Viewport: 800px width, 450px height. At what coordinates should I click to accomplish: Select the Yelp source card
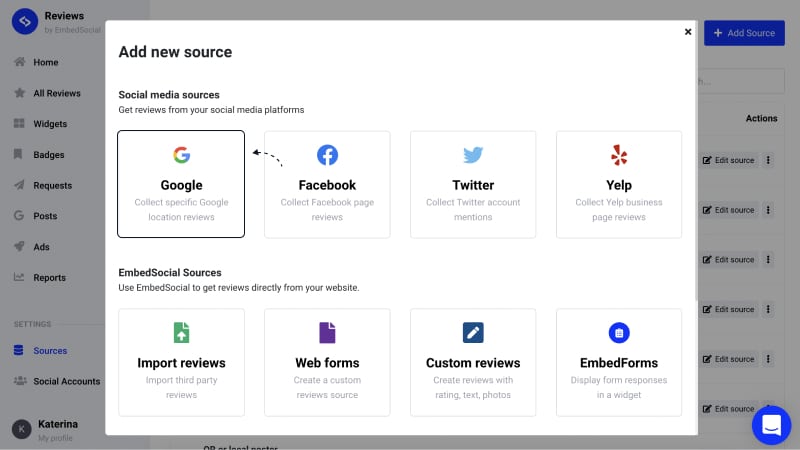619,184
